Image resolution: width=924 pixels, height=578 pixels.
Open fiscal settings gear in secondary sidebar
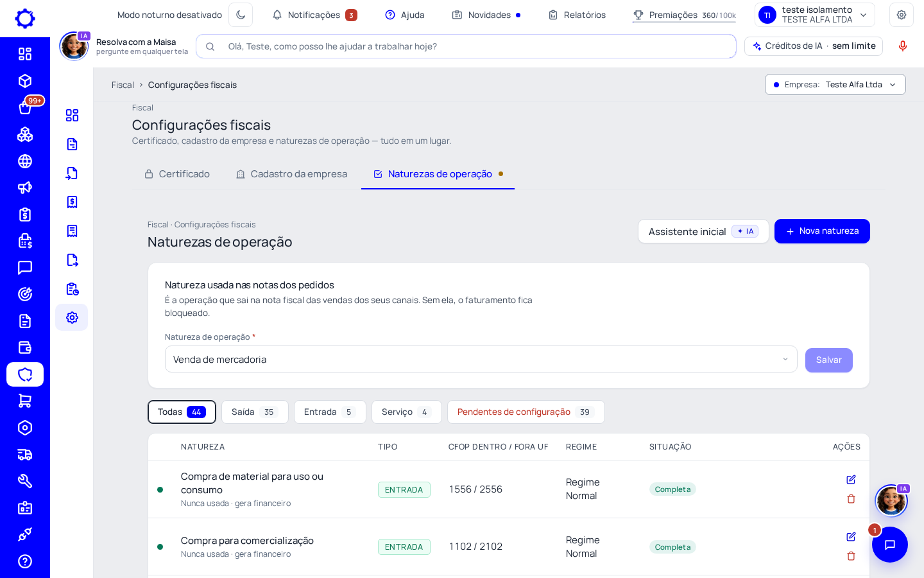tap(72, 317)
